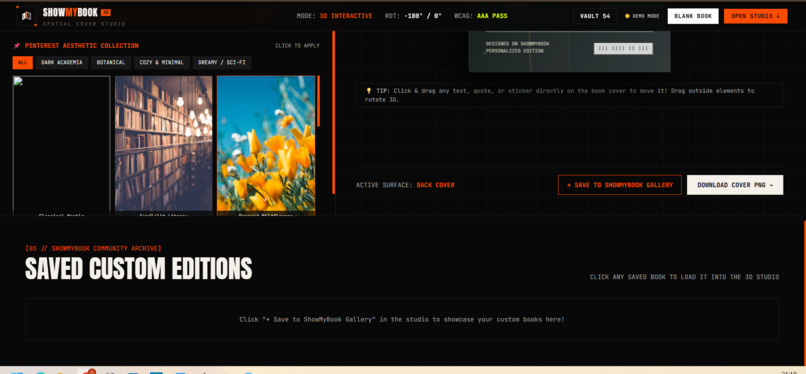Click the '3D INTERACTIVE' mode value
Image resolution: width=806 pixels, height=374 pixels.
(x=346, y=16)
